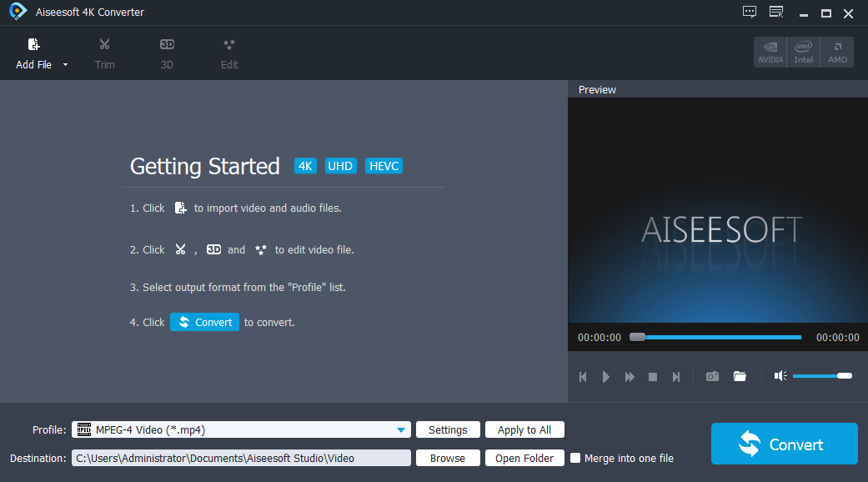The height and width of the screenshot is (482, 868).
Task: Fast forward the preview video
Action: [x=630, y=377]
